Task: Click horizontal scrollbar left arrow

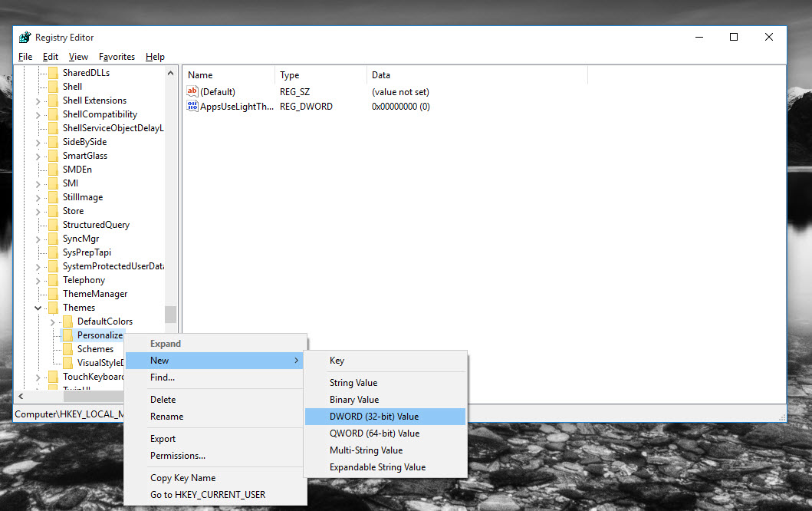Action: (x=21, y=397)
